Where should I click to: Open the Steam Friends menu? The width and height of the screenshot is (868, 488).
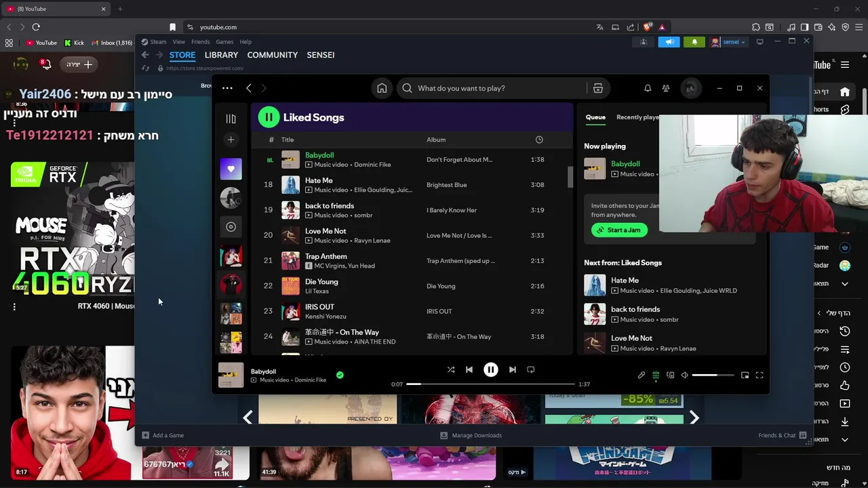pos(200,42)
